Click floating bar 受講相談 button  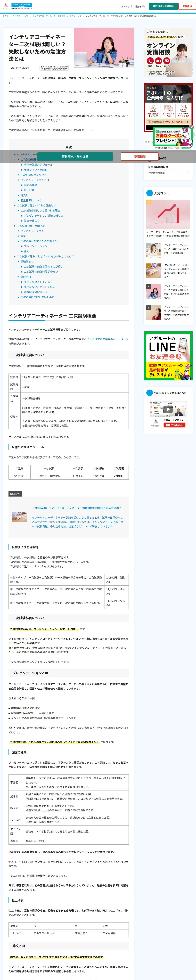coord(140,157)
